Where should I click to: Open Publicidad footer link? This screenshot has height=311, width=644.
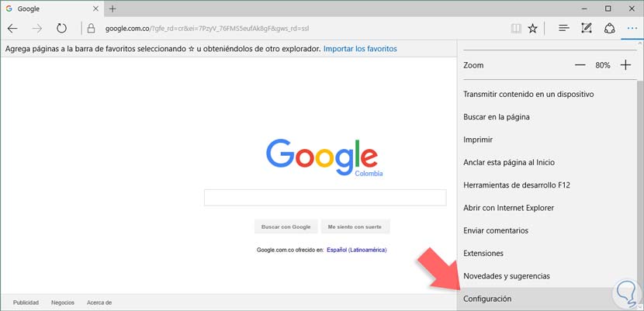point(26,302)
